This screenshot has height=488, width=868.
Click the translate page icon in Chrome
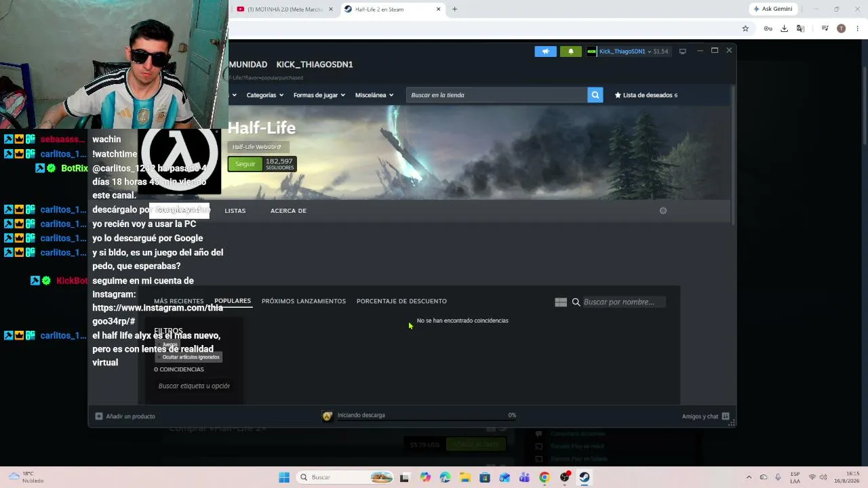click(800, 28)
